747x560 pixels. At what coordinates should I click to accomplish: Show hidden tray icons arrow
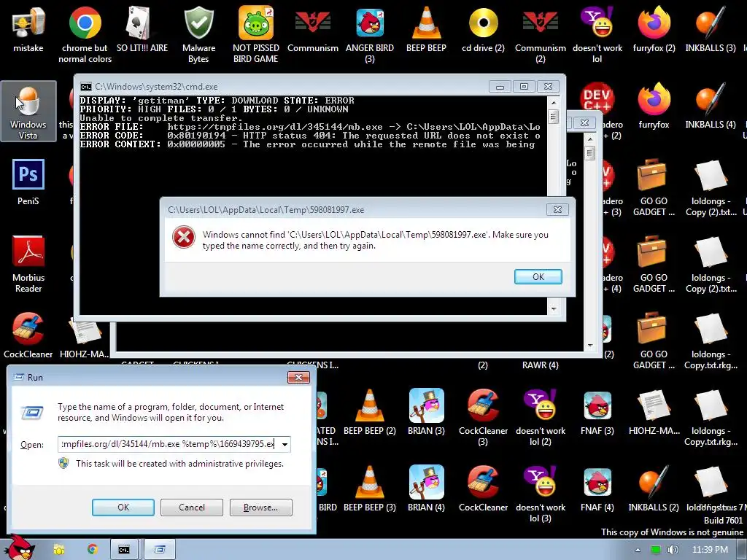(638, 550)
